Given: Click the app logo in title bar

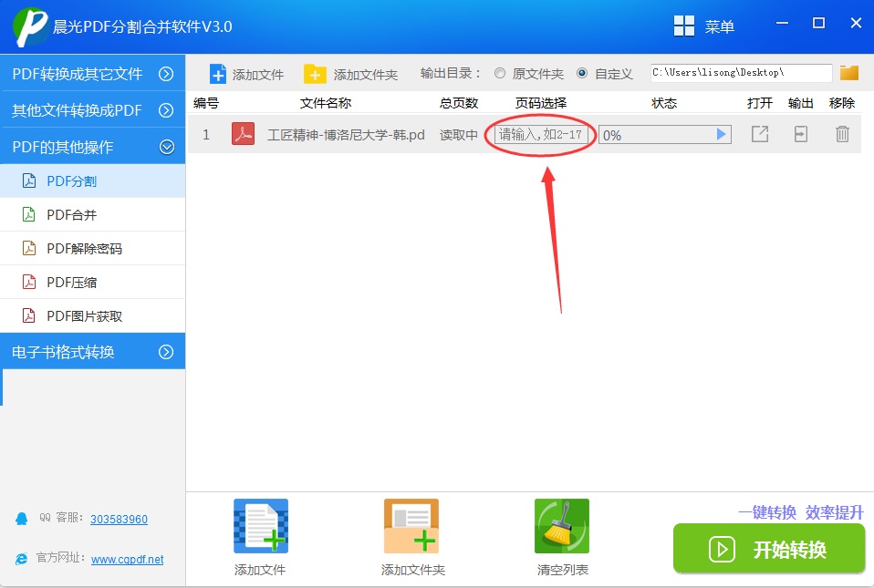Looking at the screenshot, I should coord(30,26).
